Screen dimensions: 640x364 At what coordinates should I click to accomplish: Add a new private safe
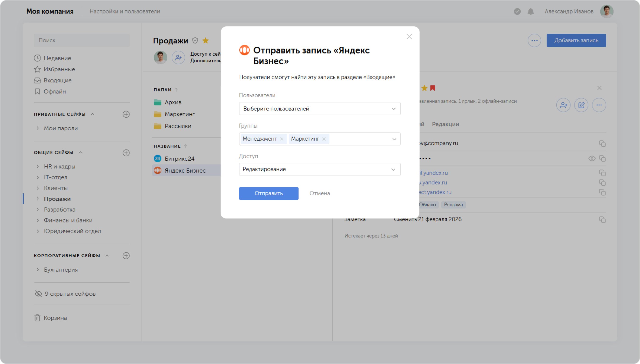click(126, 114)
